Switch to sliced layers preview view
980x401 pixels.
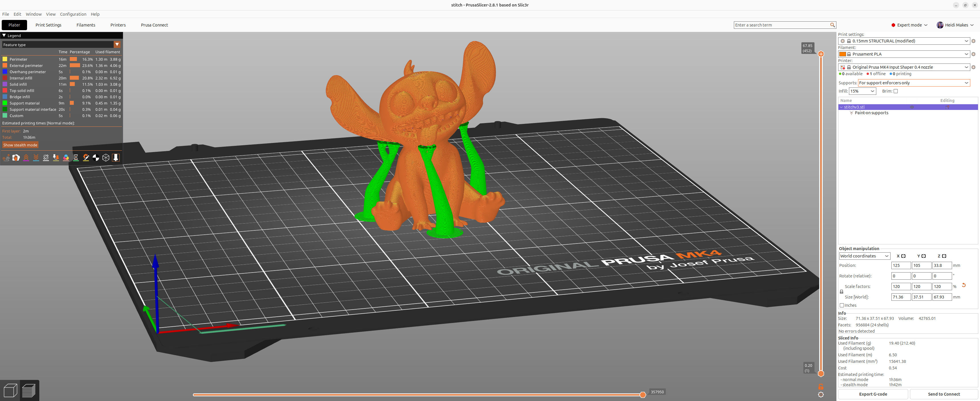(29, 390)
